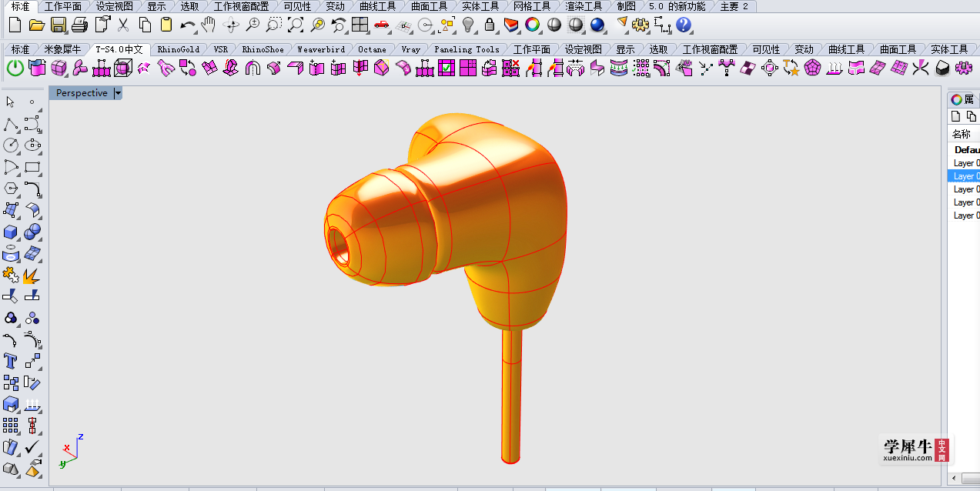This screenshot has width=980, height=491.
Task: Open the 网格工具 tab
Action: (532, 6)
